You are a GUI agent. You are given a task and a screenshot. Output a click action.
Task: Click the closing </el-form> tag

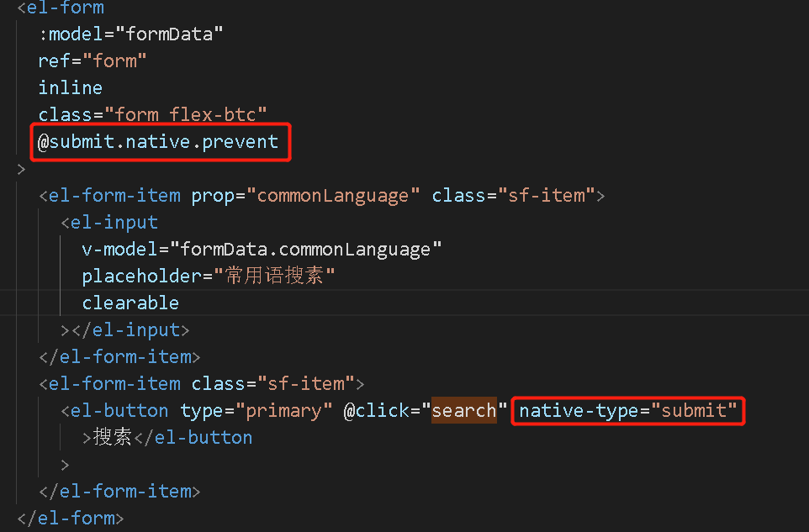point(70,518)
